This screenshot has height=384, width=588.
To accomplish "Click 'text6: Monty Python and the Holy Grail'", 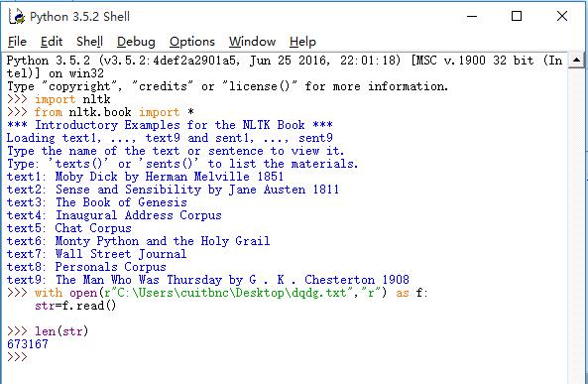I will (139, 240).
